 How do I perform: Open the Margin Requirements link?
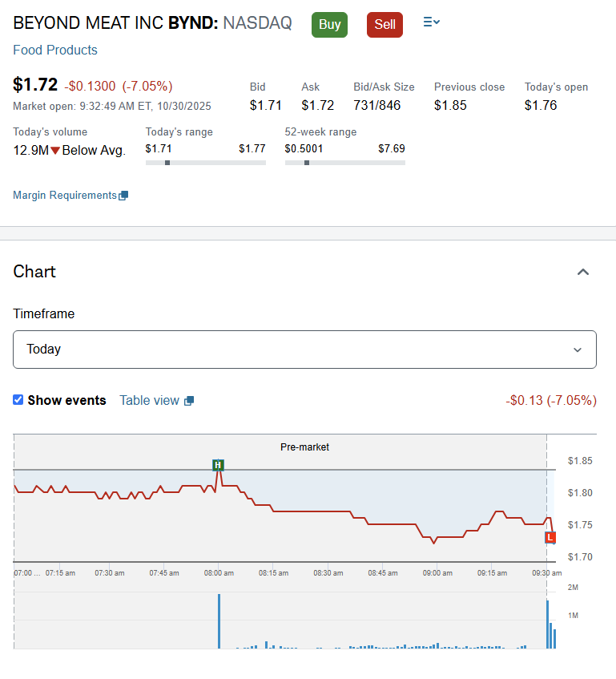pos(65,196)
